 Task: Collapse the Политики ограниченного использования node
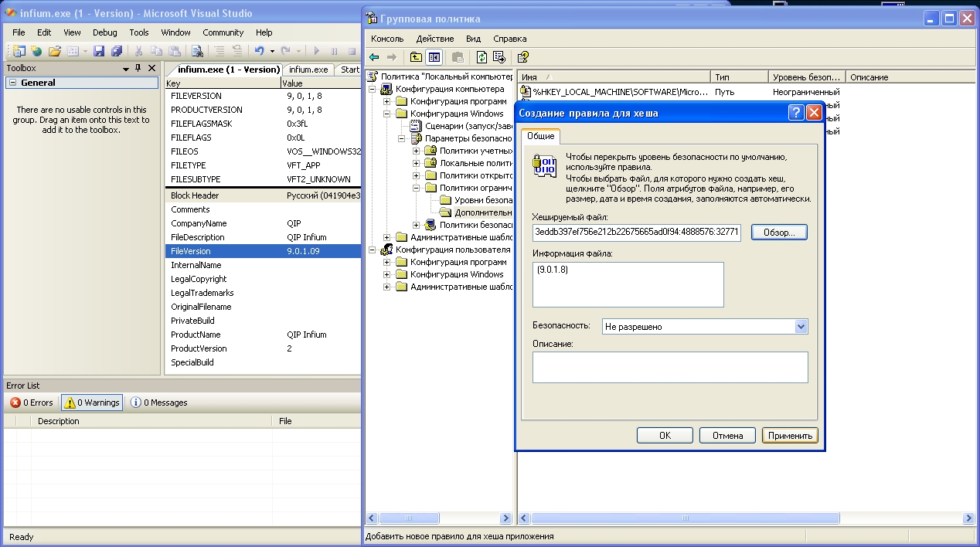pos(417,189)
